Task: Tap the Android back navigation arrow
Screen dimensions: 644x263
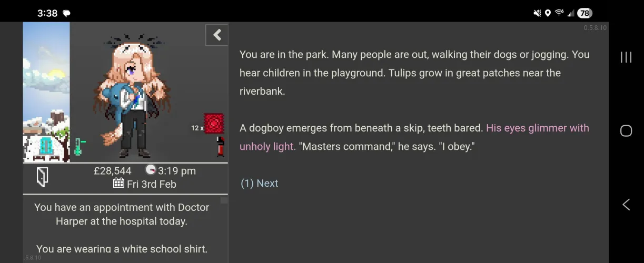Action: pyautogui.click(x=626, y=205)
